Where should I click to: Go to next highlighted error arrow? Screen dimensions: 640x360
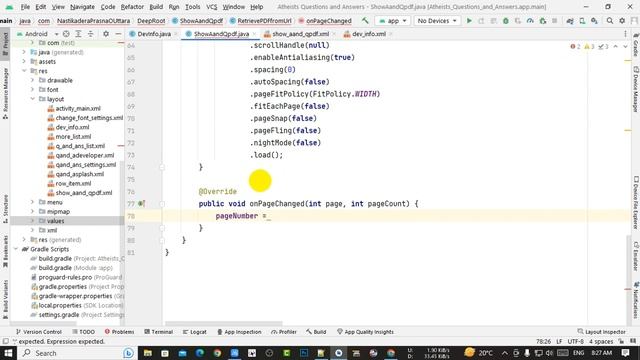coord(625,47)
